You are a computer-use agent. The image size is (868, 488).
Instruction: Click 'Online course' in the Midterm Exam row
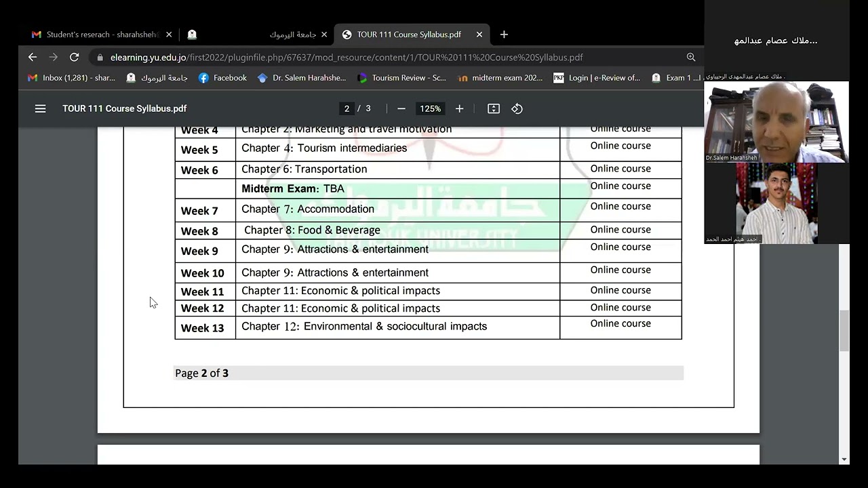[620, 186]
